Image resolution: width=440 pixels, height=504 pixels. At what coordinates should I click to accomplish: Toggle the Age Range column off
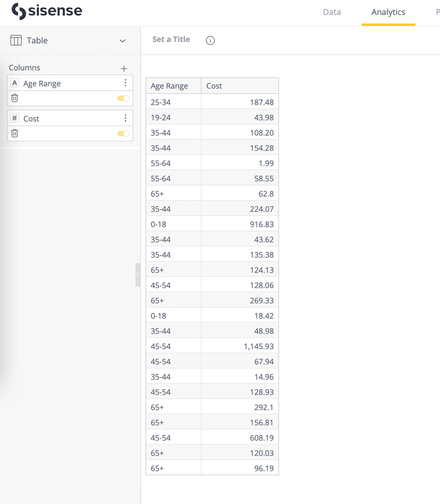pyautogui.click(x=123, y=98)
